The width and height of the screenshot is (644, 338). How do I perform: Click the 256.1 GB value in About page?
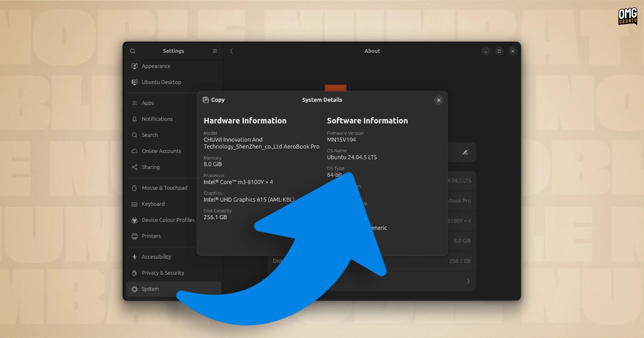460,261
